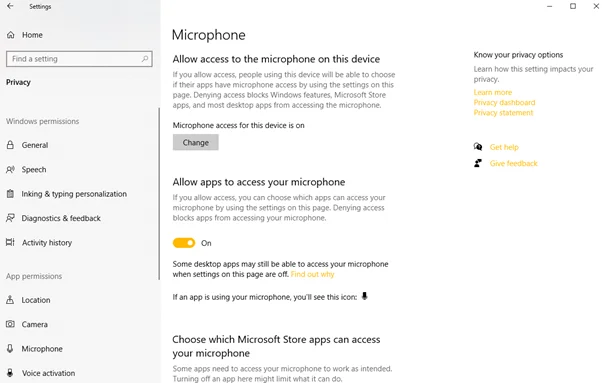Click the sidebar vertical scrollbar

point(159,194)
